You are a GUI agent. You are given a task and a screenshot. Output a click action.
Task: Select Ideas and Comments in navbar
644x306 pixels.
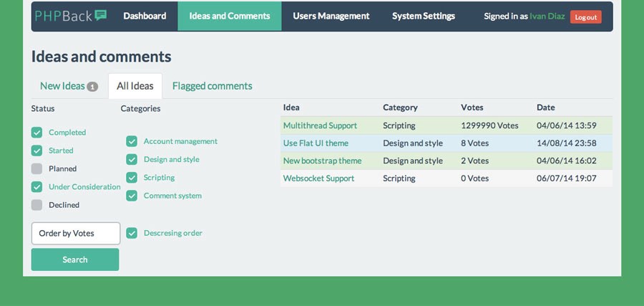pyautogui.click(x=230, y=16)
